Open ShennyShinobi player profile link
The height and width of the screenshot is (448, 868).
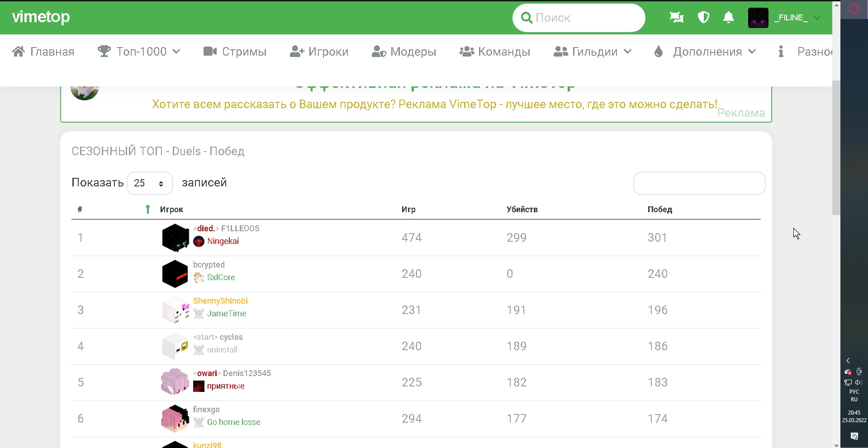coord(220,301)
